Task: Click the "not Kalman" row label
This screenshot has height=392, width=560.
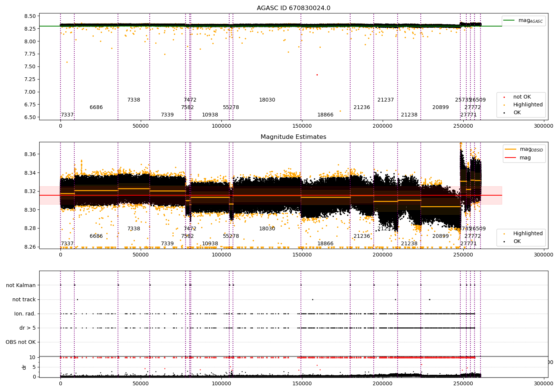Action: point(21,285)
